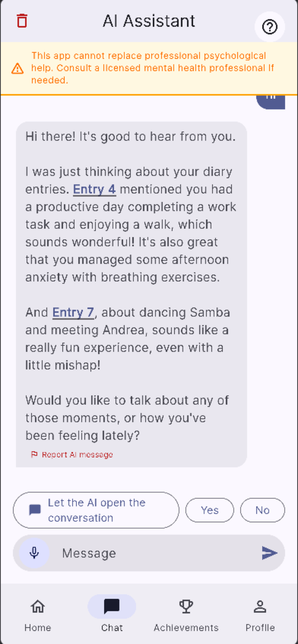Click the red trash delete chat icon
Viewport: 298px width, 644px height.
click(x=22, y=21)
